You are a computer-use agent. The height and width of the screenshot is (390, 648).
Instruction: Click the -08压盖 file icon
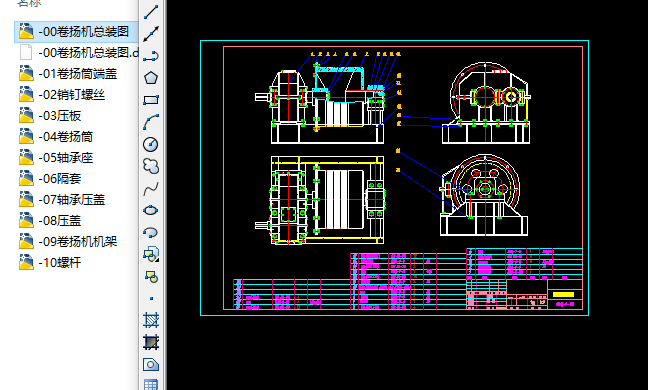point(26,221)
